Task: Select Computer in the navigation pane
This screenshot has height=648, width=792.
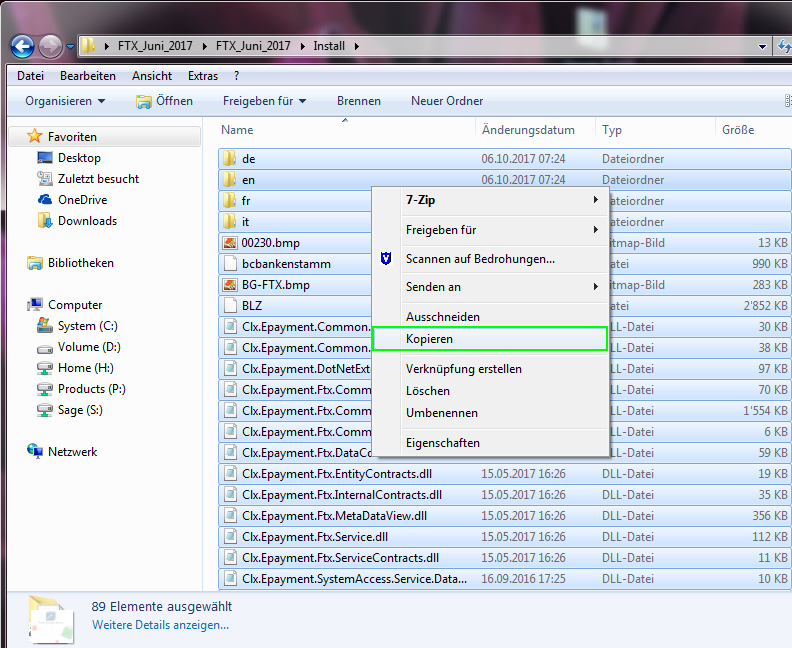Action: (75, 305)
